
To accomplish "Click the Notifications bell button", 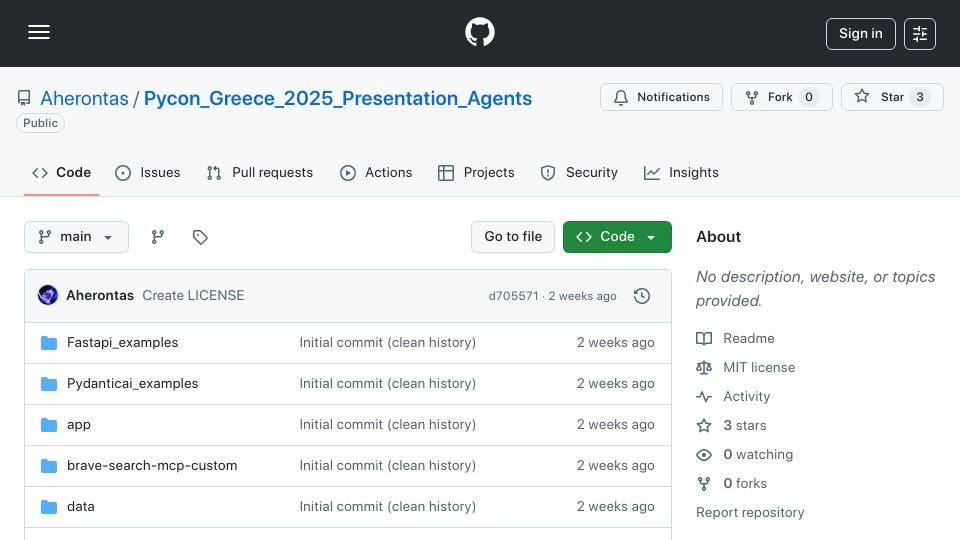I will coord(661,97).
